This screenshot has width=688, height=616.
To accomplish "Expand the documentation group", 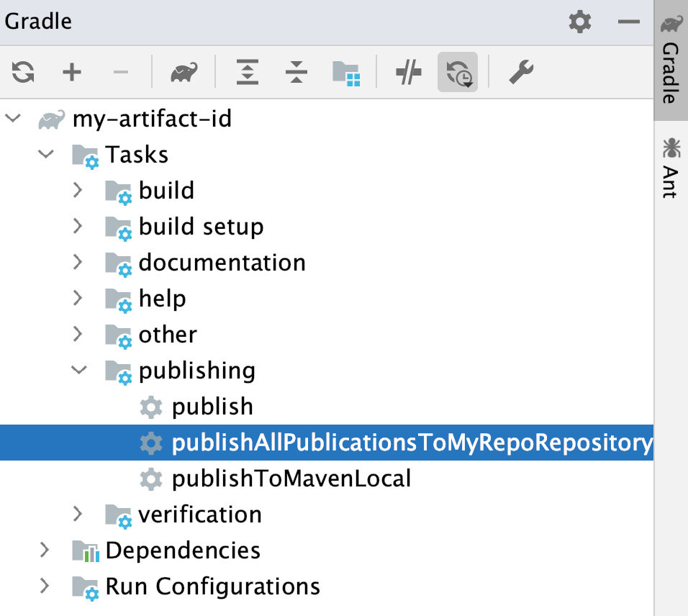I will [78, 263].
